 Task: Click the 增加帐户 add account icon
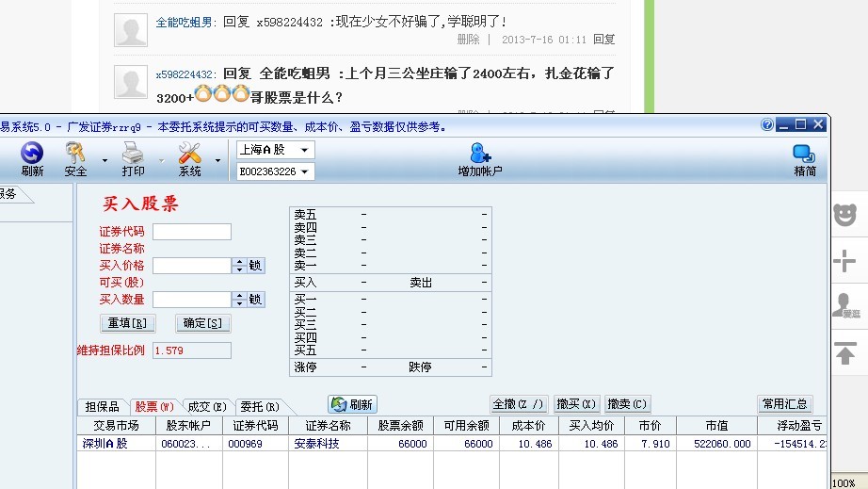coord(480,159)
